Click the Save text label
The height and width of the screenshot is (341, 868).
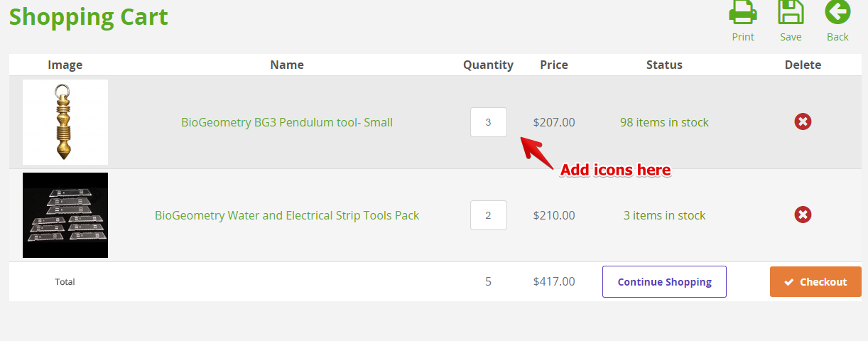[x=791, y=37]
